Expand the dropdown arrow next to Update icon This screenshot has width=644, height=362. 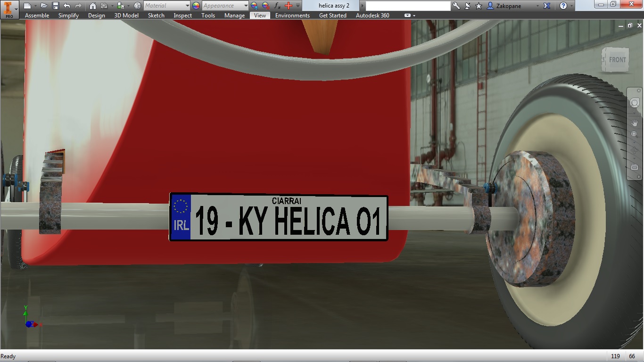point(112,6)
